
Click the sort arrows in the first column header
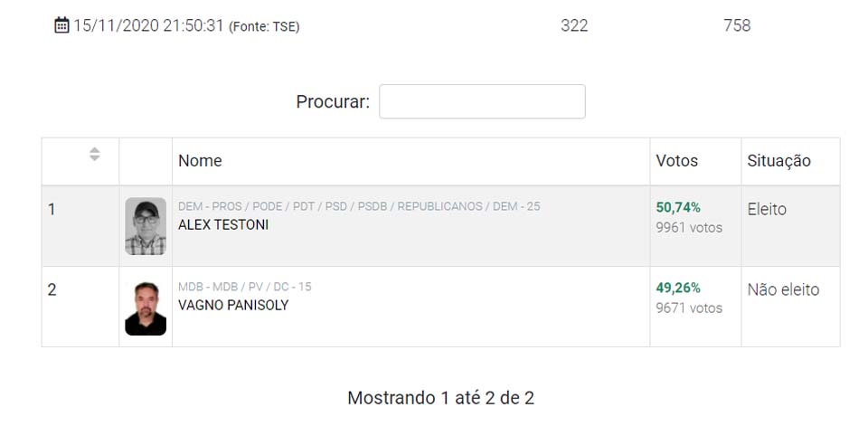(94, 155)
